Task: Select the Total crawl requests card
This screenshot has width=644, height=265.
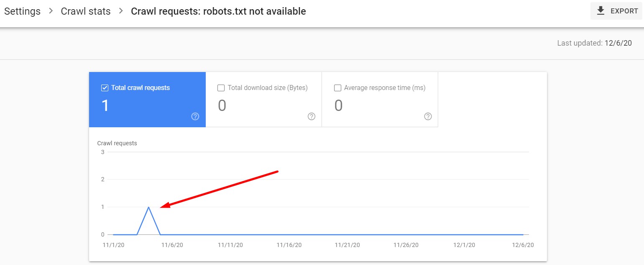Action: [x=147, y=99]
